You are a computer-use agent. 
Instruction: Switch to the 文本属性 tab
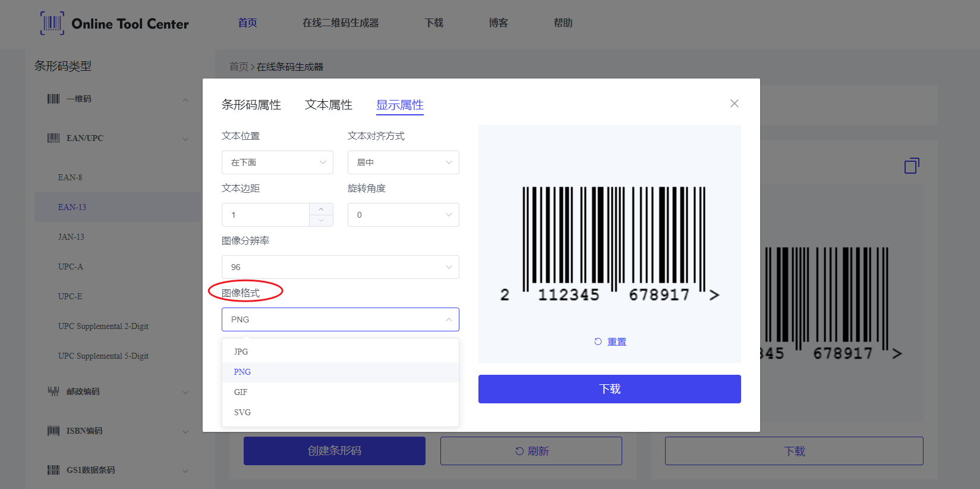click(329, 105)
